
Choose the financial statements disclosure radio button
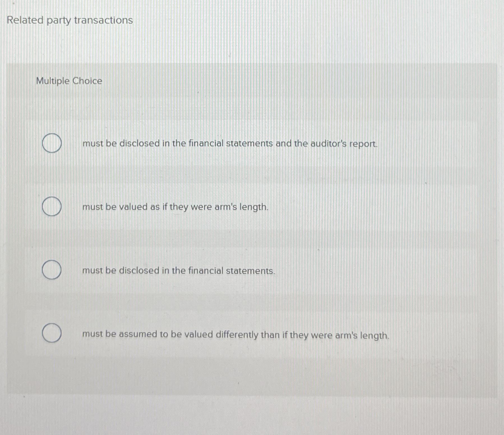click(x=52, y=270)
